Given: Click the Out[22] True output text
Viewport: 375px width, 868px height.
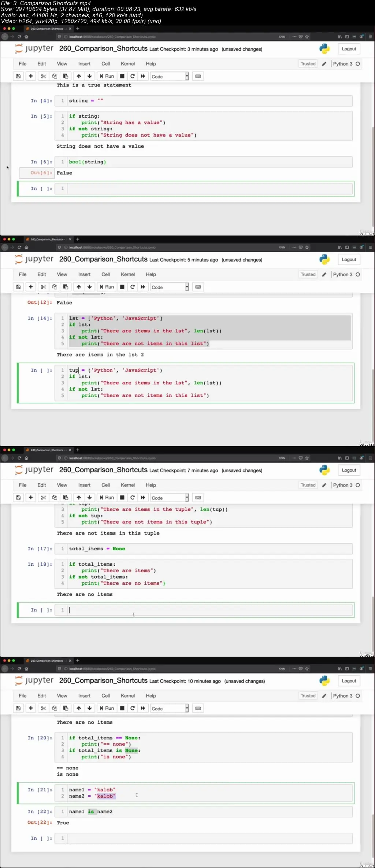Looking at the screenshot, I should click(63, 823).
